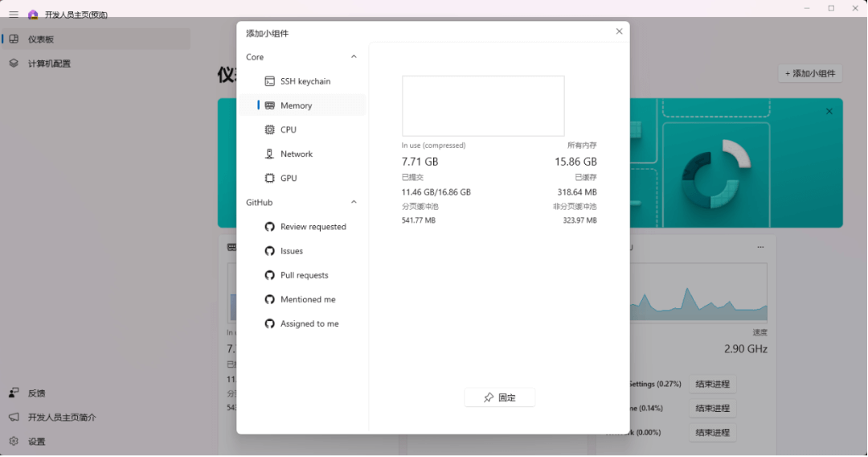Open the hamburger navigation menu
Image resolution: width=868 pixels, height=457 pixels.
pos(14,14)
